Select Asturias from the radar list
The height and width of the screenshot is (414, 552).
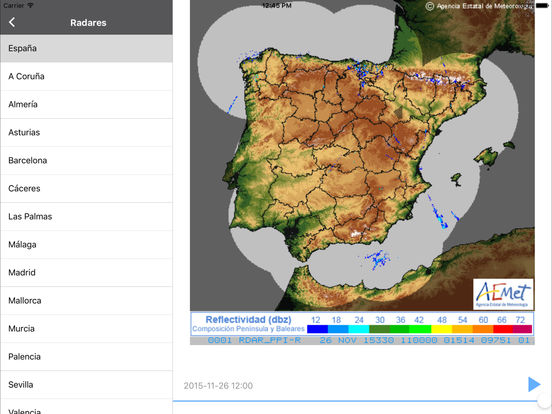pyautogui.click(x=86, y=132)
